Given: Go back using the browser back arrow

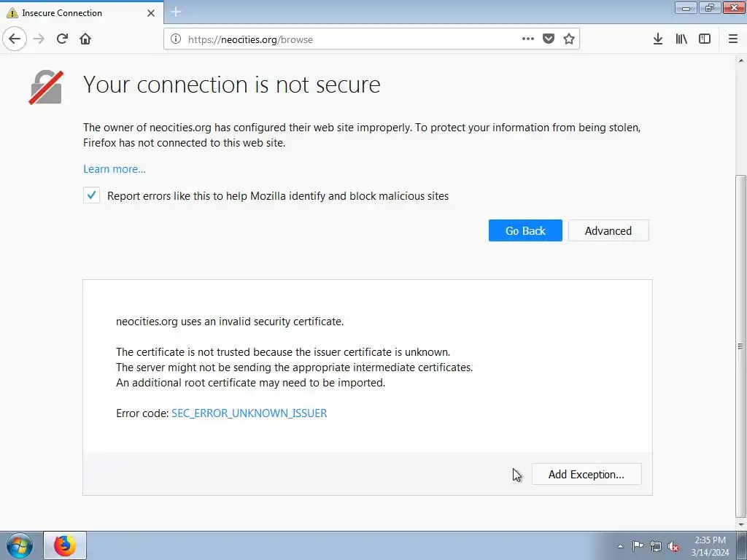Looking at the screenshot, I should (x=15, y=39).
